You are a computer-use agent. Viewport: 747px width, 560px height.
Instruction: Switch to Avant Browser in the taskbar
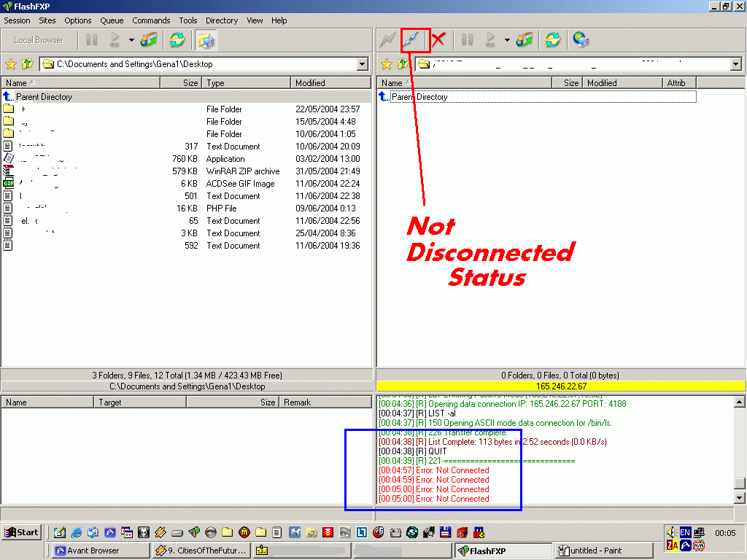click(x=99, y=551)
